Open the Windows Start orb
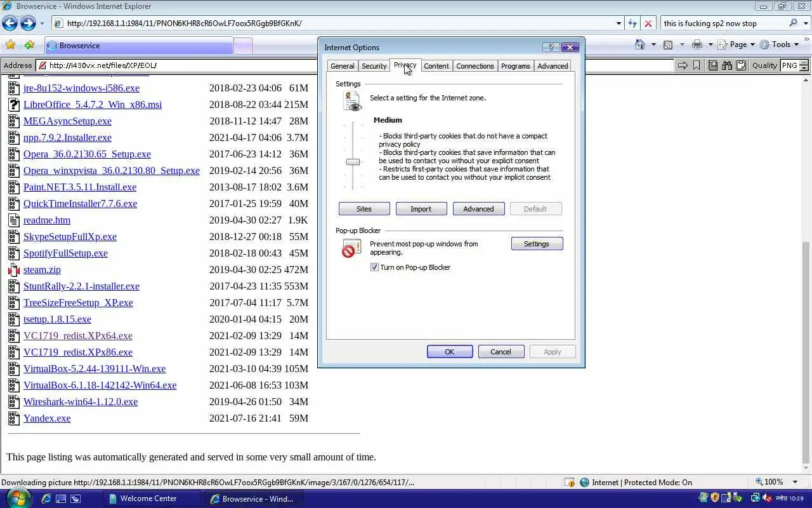 (19, 498)
